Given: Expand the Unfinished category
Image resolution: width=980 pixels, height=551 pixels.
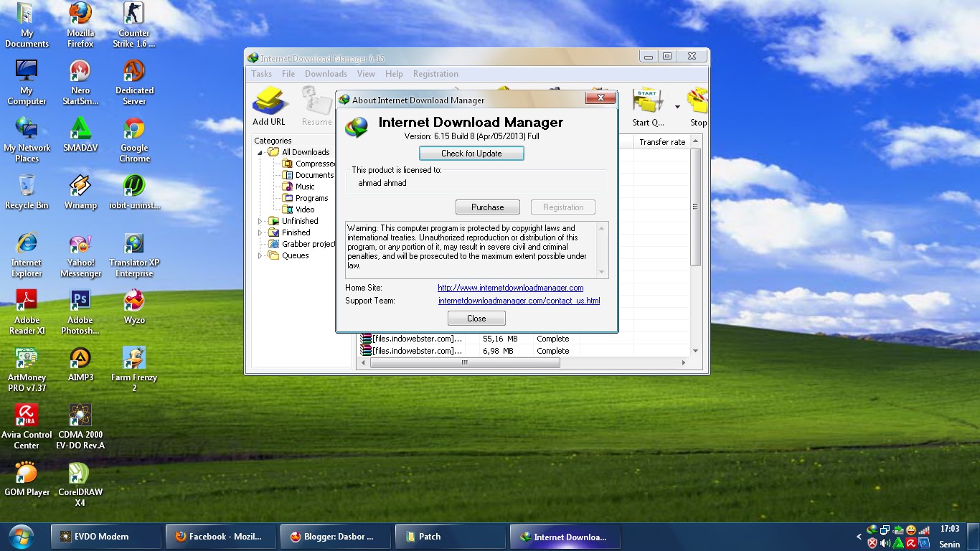Looking at the screenshot, I should [x=260, y=221].
